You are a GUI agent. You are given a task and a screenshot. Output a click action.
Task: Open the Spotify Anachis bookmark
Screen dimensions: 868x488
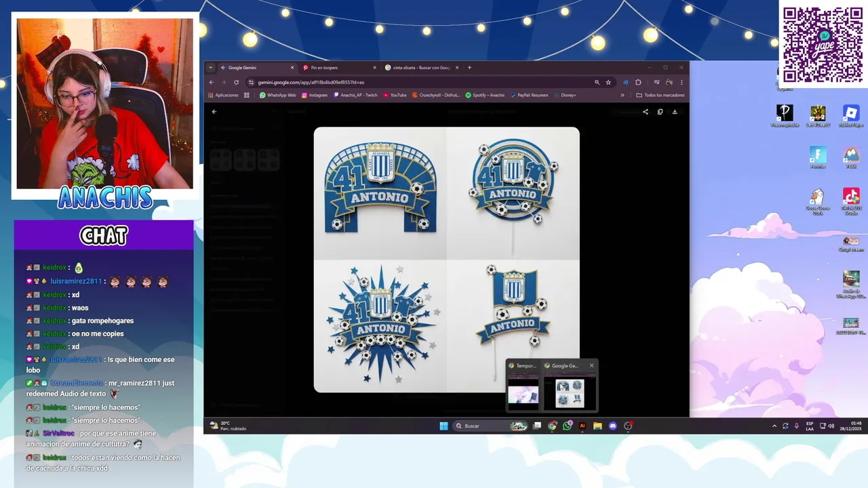(485, 95)
